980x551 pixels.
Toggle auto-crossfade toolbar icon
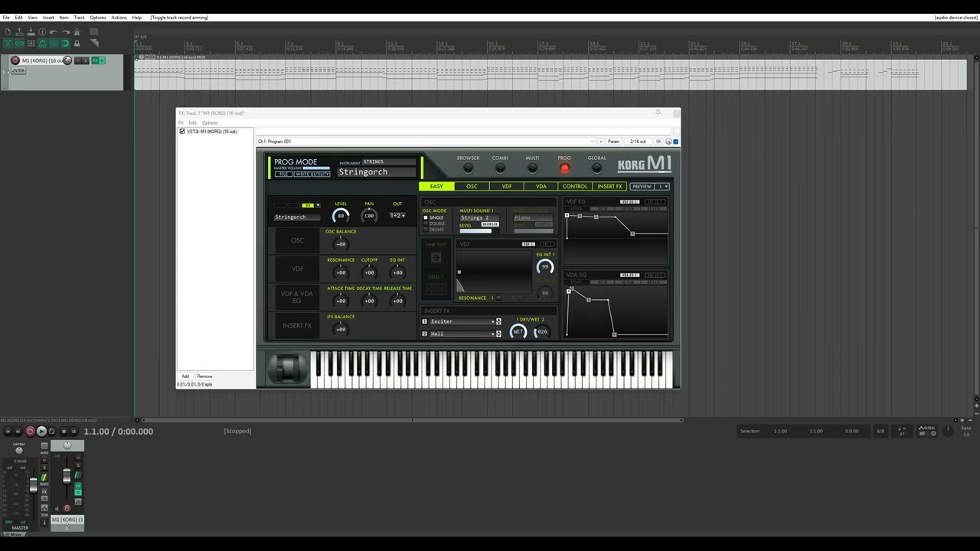8,44
